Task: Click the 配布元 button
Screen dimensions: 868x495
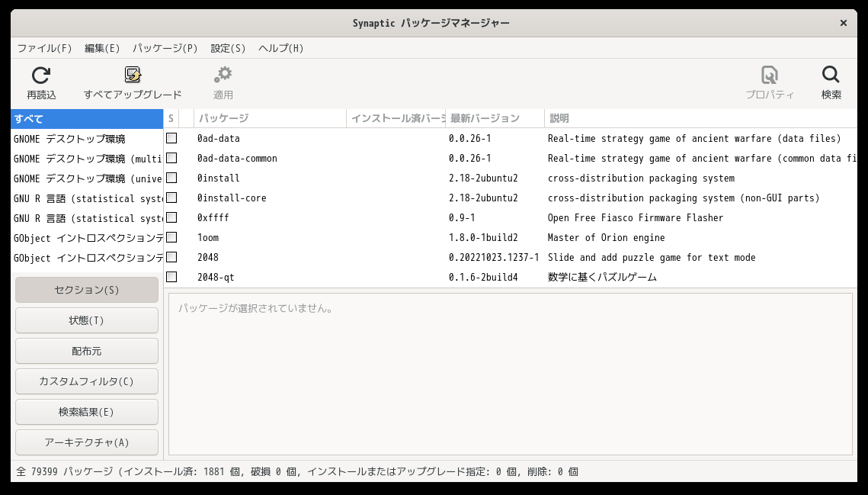Action: 86,351
